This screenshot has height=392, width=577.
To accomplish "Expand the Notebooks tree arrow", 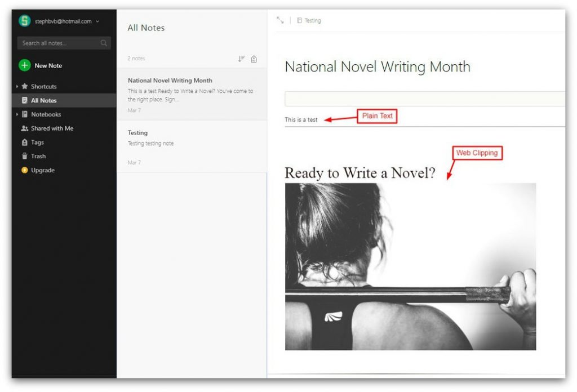I will click(17, 114).
